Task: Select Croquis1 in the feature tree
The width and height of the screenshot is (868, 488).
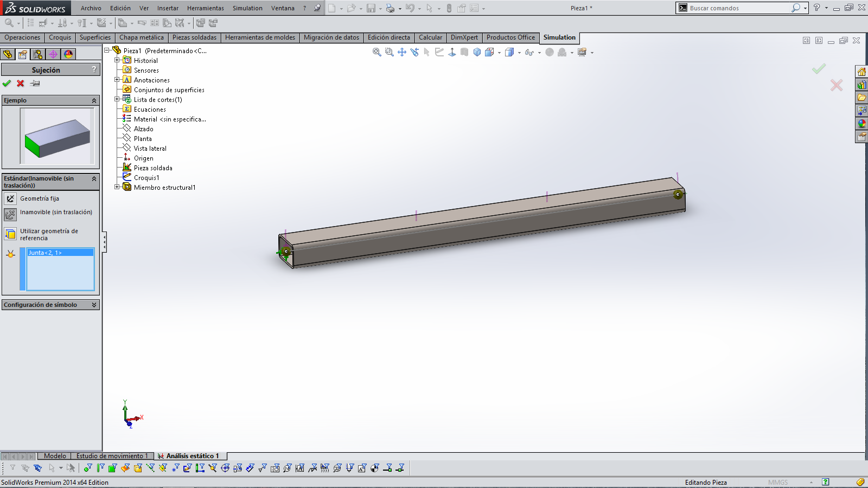Action: click(x=146, y=178)
